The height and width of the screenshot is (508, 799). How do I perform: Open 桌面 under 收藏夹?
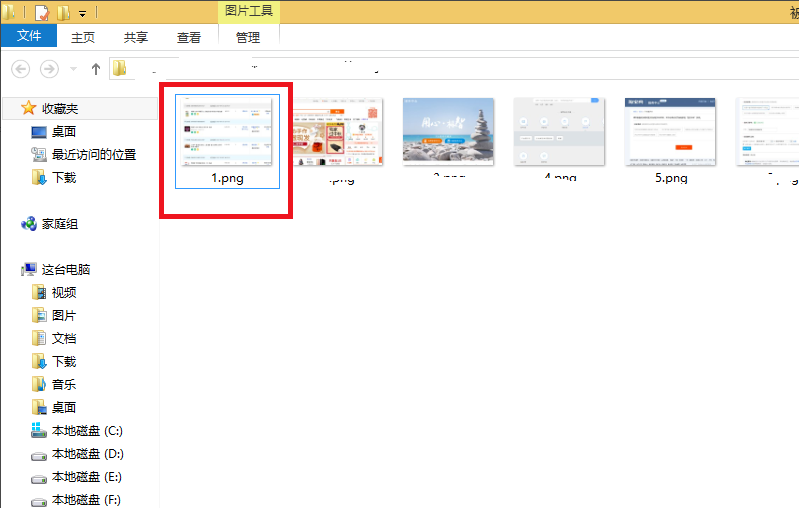64,131
